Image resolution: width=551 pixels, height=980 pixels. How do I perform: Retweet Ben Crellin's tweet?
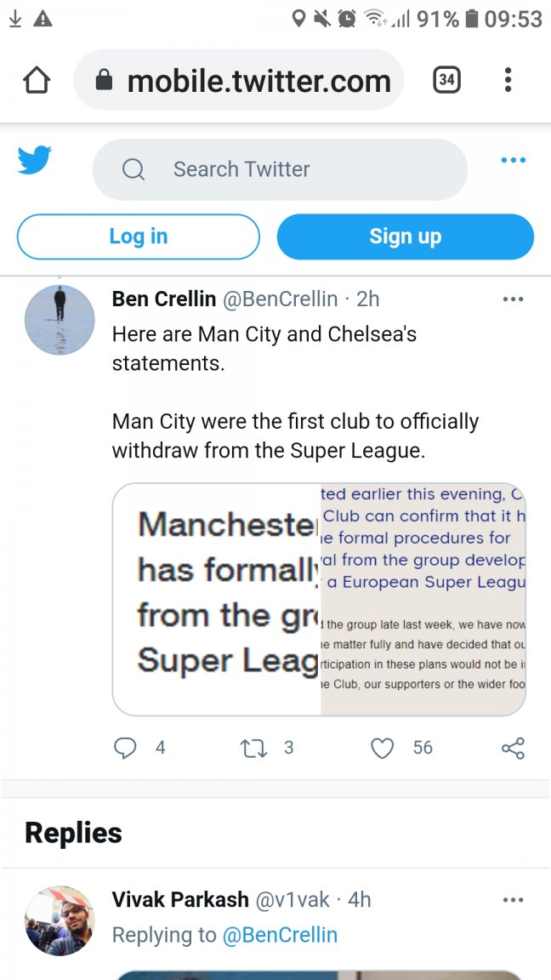tap(253, 748)
